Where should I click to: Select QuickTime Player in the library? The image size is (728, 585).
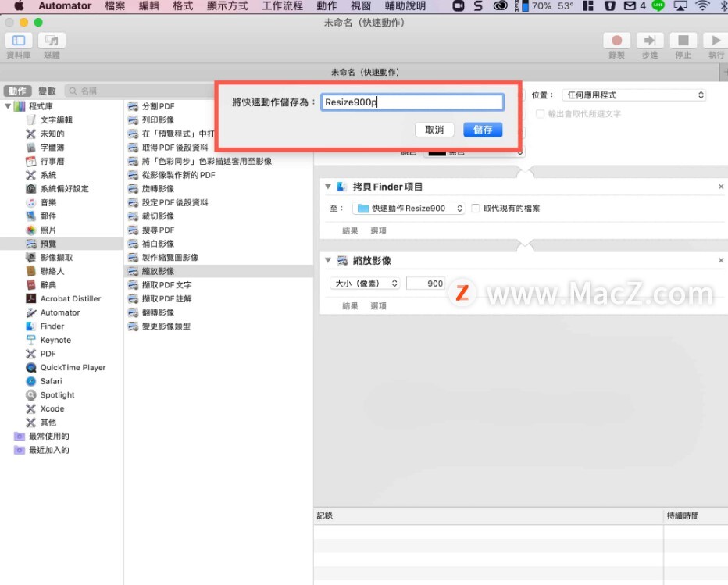[73, 367]
